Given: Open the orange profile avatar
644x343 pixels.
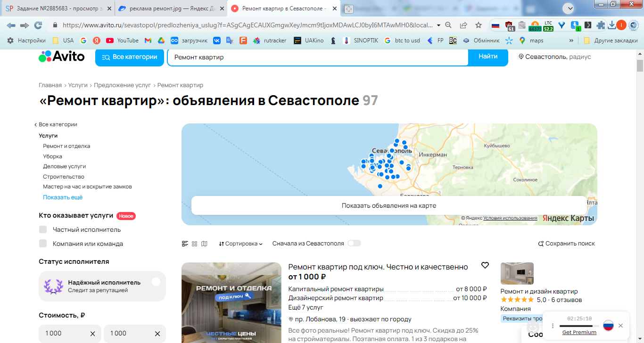Looking at the screenshot, I should point(621,25).
